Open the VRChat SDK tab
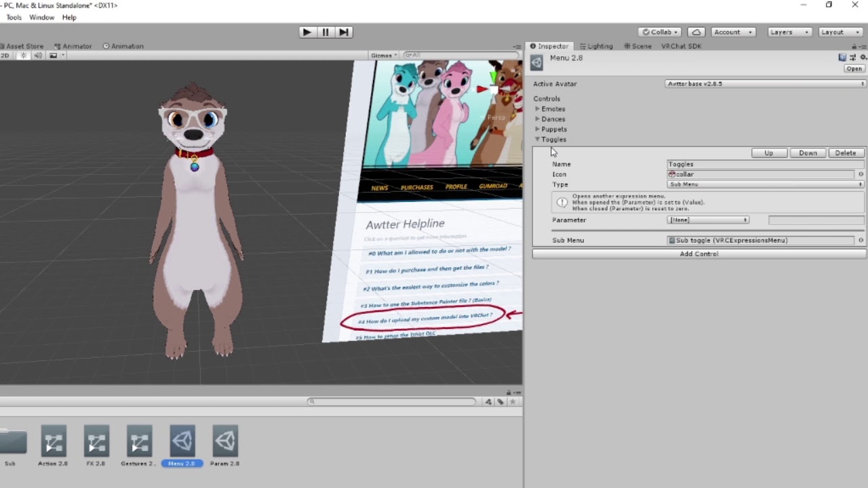 click(681, 46)
